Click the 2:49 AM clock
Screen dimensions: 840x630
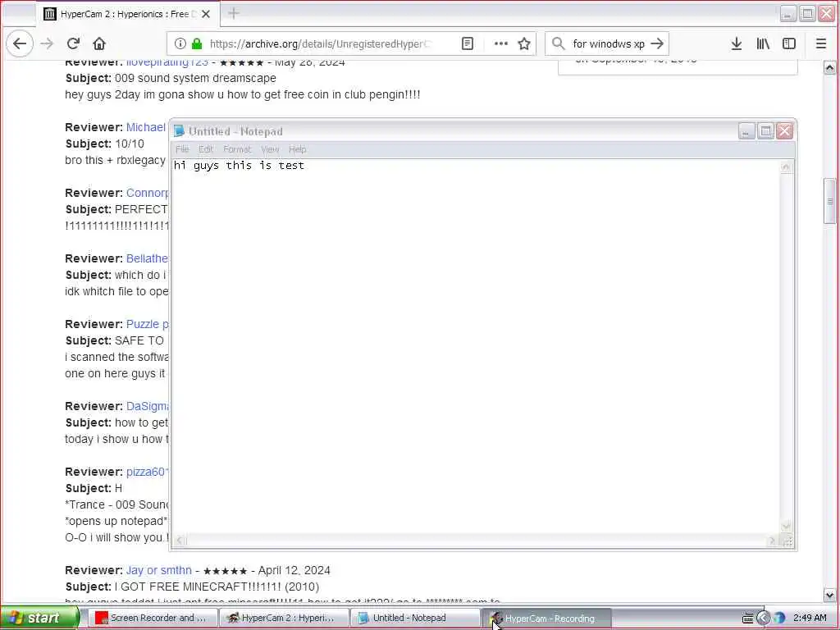click(810, 619)
